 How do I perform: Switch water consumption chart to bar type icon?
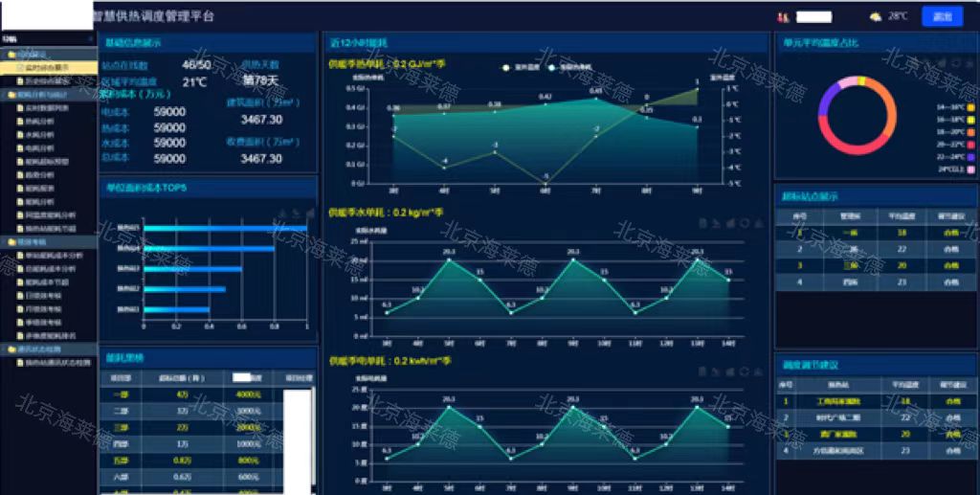tap(730, 222)
